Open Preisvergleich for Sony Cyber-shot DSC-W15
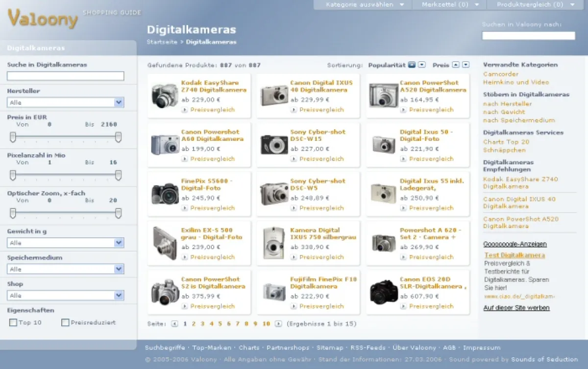The width and height of the screenshot is (588, 369). click(321, 159)
